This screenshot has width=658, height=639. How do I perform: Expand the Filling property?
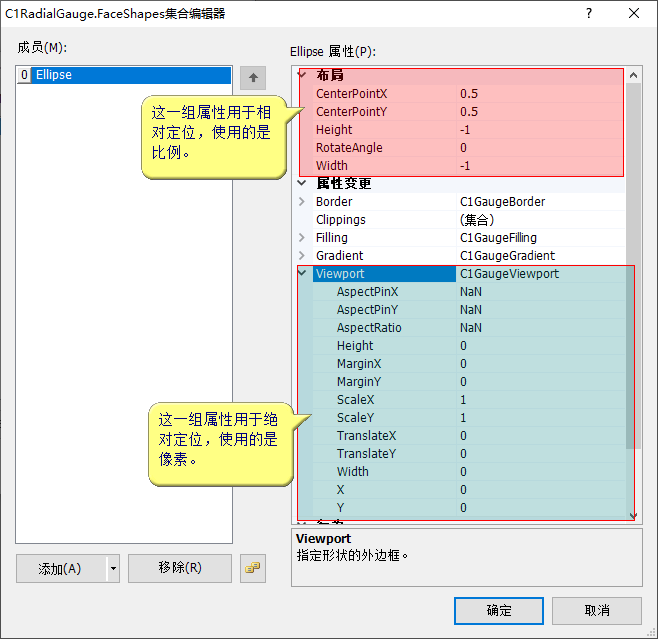coord(303,237)
